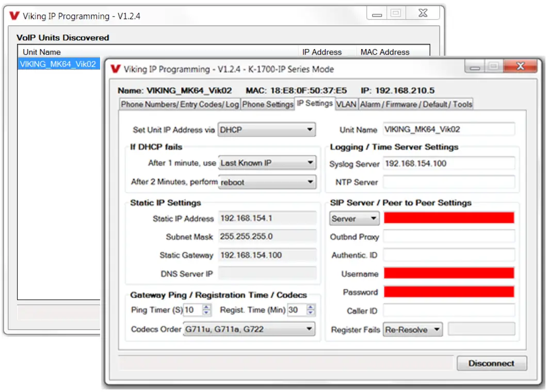Click the Outbnd Proxy field
Screen dimensions: 549x392
tap(449, 236)
